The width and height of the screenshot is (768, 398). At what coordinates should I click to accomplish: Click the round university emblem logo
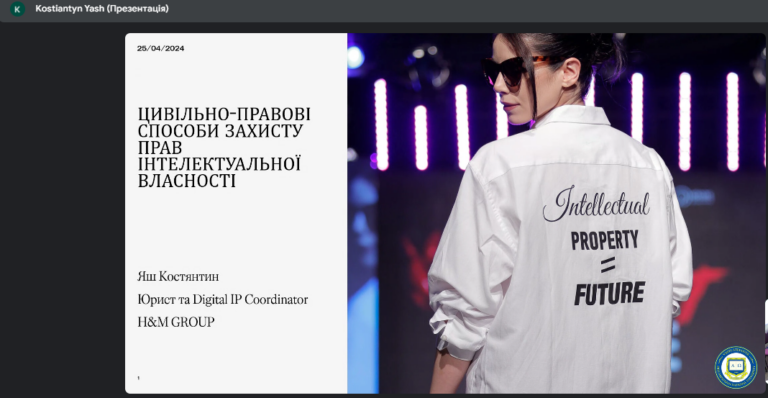736,367
